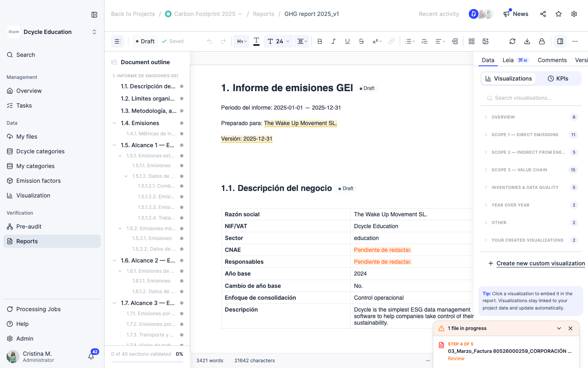Expand Scope 1 — Direct Emissions group
This screenshot has width=588, height=368.
click(x=531, y=135)
